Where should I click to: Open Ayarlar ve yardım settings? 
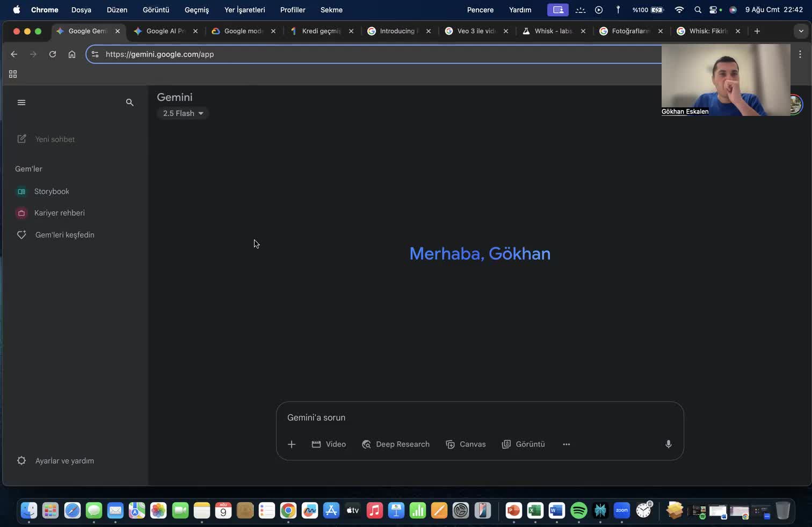point(55,460)
